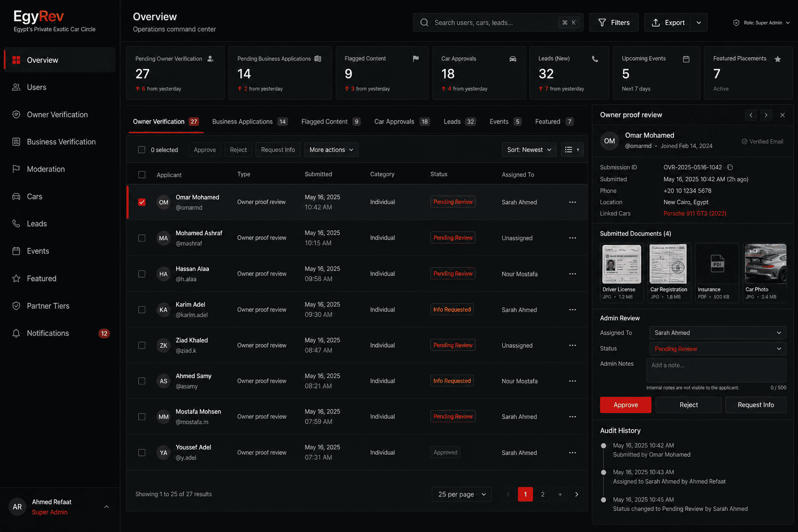
Task: Open Owner Verification shield icon in sidebar
Action: tap(16, 114)
